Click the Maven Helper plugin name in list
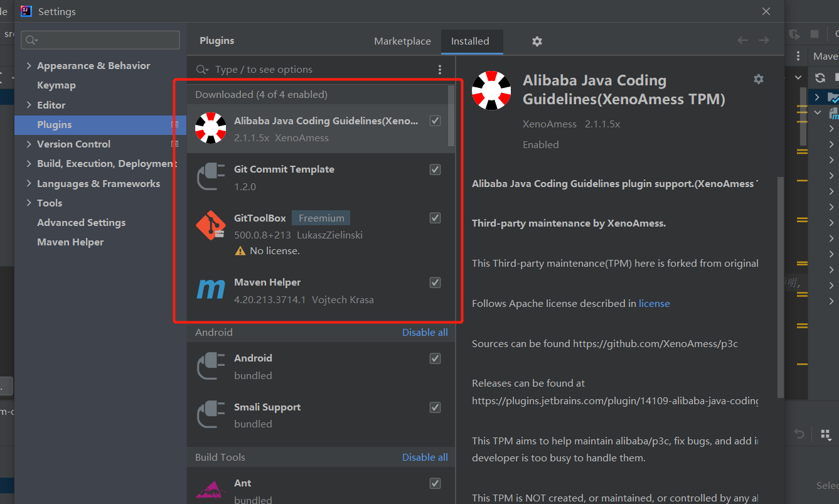This screenshot has height=504, width=839. (x=267, y=282)
